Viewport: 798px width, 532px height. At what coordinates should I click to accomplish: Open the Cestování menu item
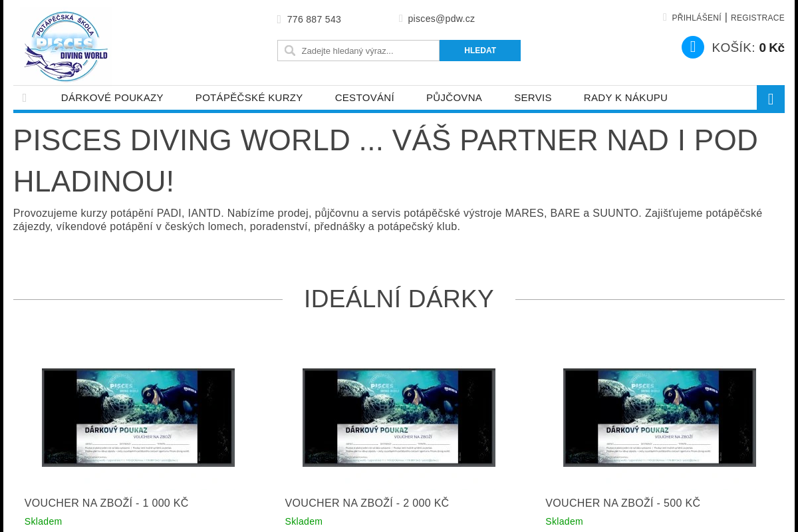pos(364,98)
